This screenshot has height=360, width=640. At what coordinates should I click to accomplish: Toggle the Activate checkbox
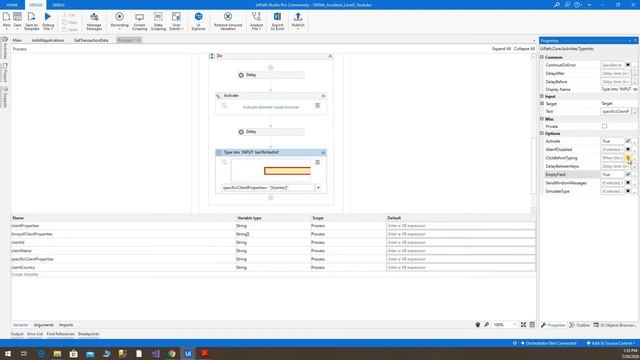point(628,141)
